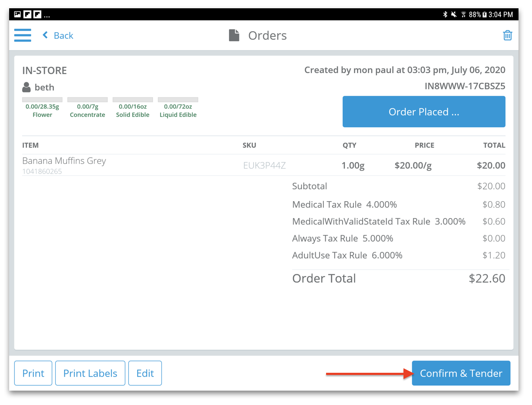
Task: Click the back chevron arrow icon
Action: [x=45, y=35]
